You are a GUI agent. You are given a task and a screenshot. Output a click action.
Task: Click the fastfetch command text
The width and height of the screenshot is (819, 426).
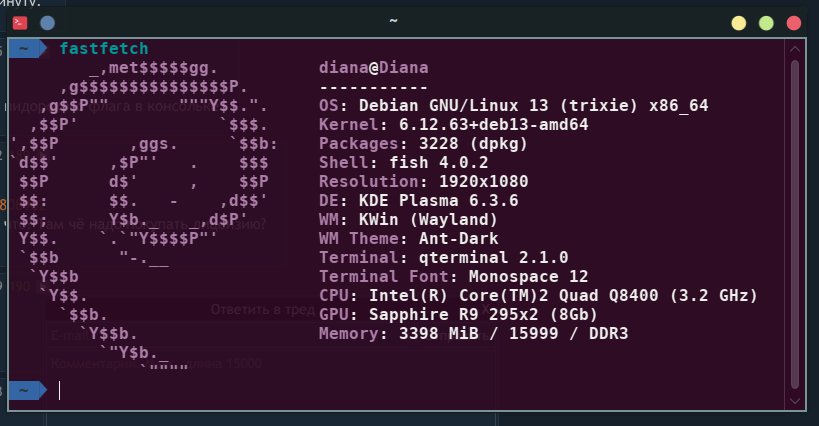104,48
